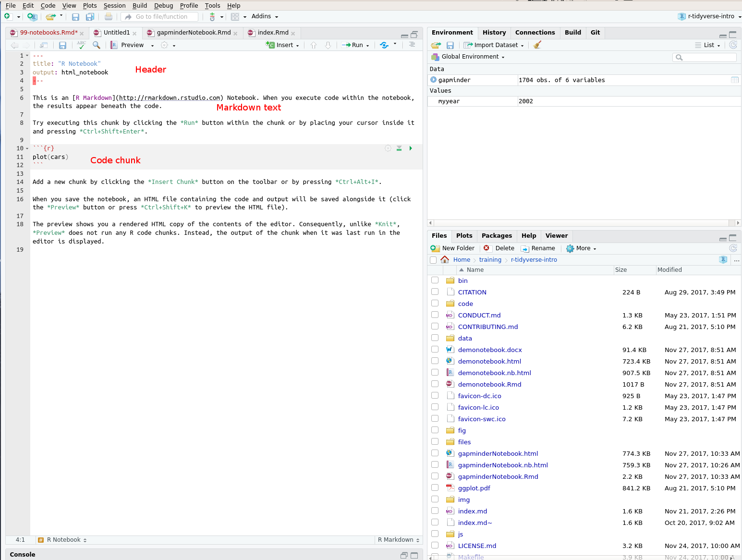Switch to the History tab
742x560 pixels.
(494, 32)
